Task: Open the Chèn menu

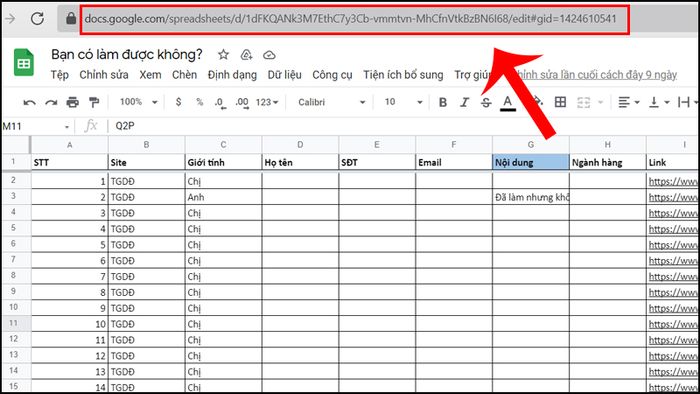Action: coord(184,75)
